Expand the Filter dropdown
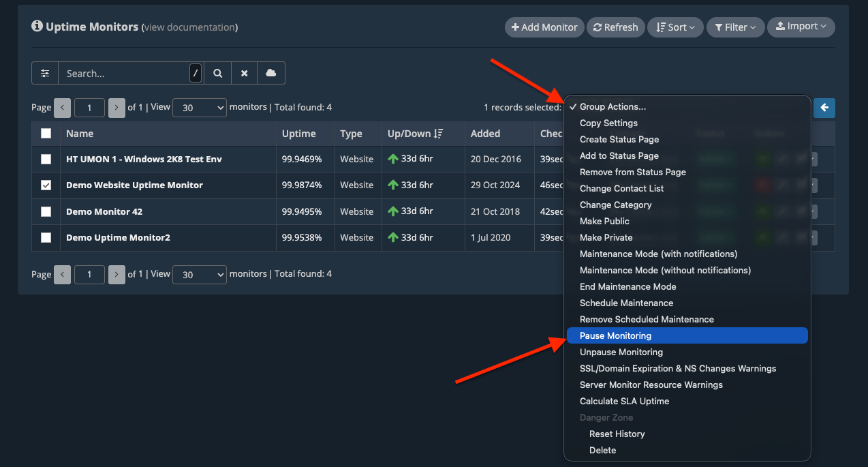This screenshot has width=868, height=467. [x=735, y=27]
